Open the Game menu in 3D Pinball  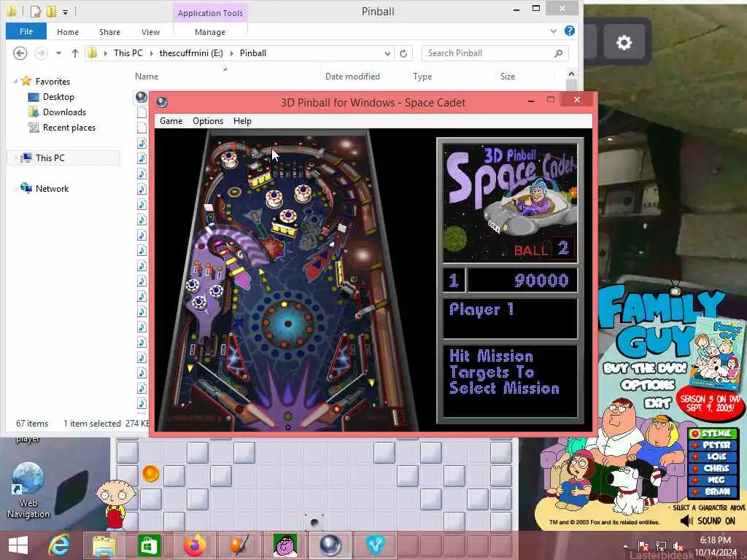coord(171,121)
